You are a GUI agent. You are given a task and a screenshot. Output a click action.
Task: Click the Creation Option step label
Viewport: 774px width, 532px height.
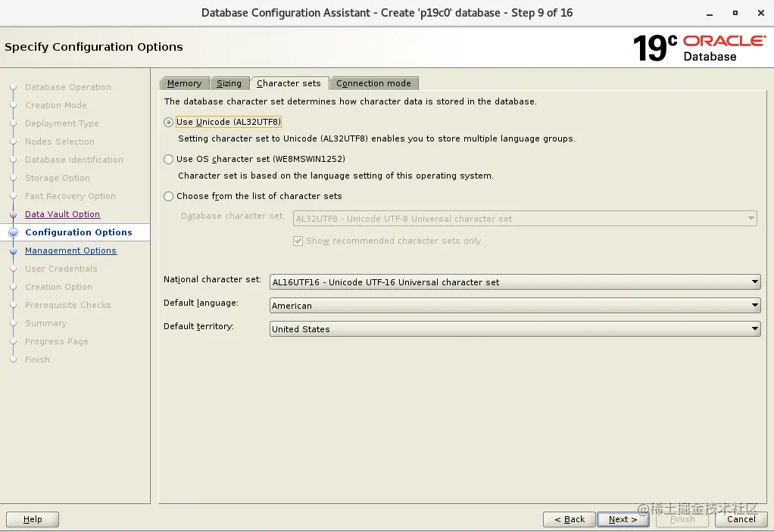(x=59, y=287)
